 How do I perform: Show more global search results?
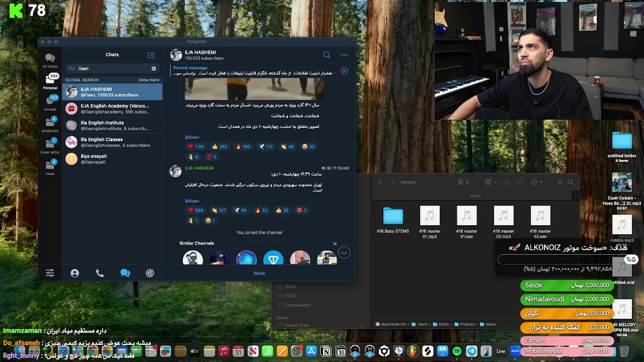pos(148,80)
